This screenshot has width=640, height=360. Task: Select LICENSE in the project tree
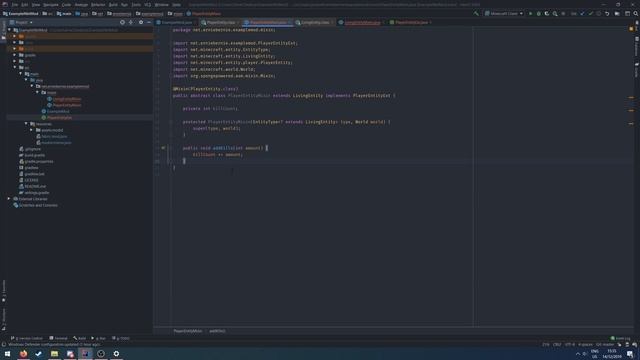click(31, 180)
